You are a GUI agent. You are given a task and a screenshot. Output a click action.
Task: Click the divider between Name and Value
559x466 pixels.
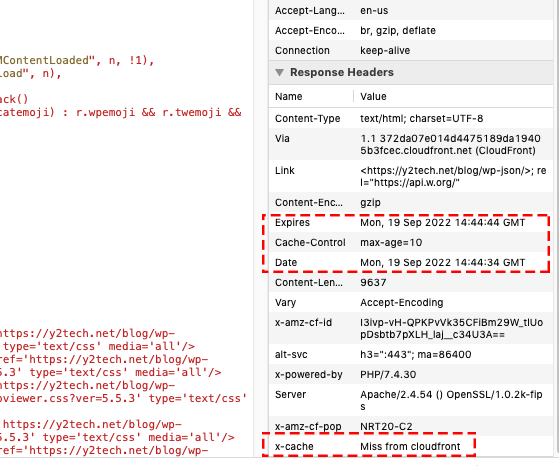pos(354,96)
